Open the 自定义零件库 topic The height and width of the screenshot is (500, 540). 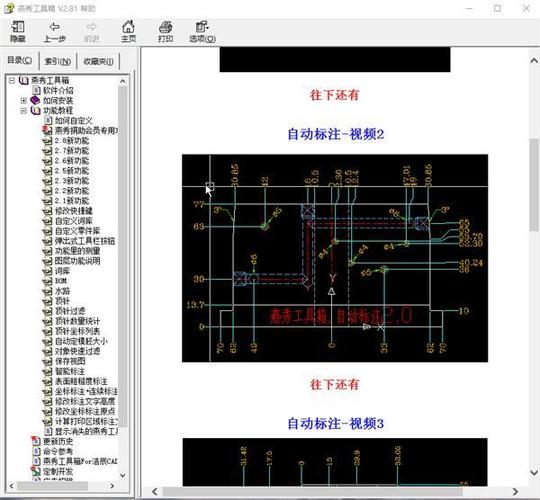[x=77, y=231]
